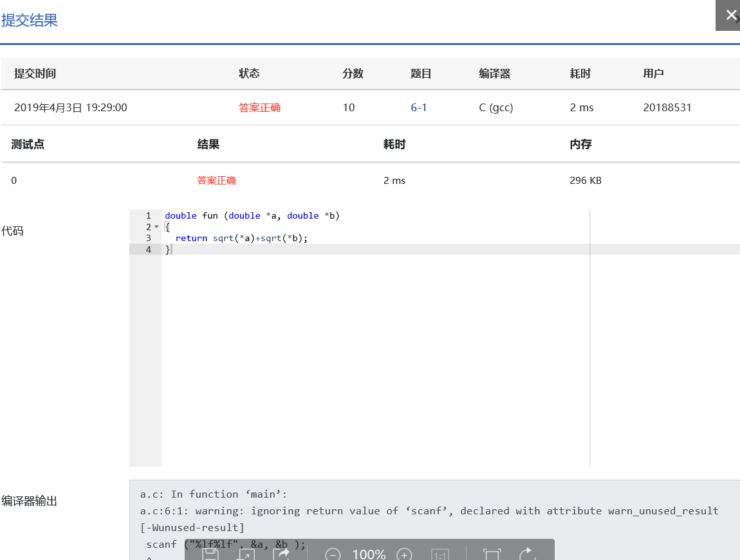
Task: Click the 题目 column header
Action: 420,73
